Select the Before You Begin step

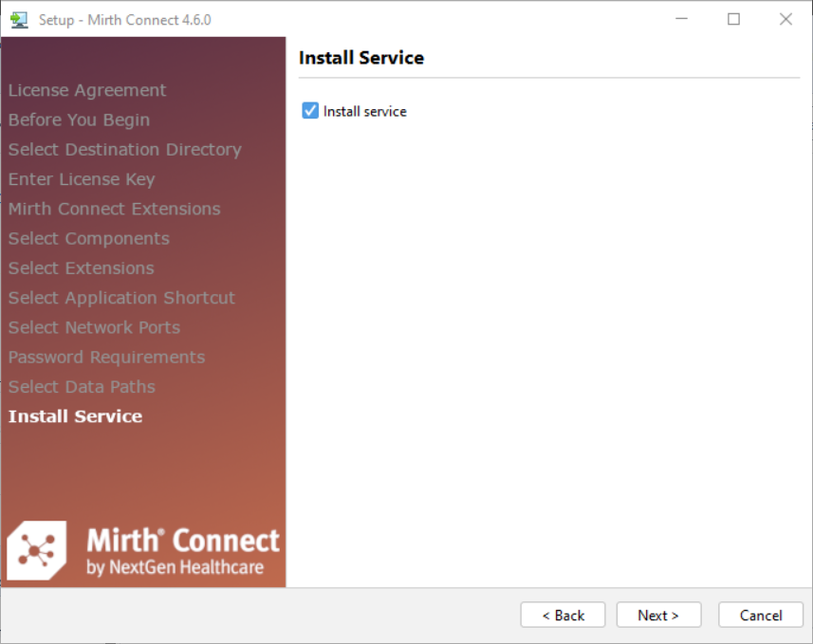(79, 120)
